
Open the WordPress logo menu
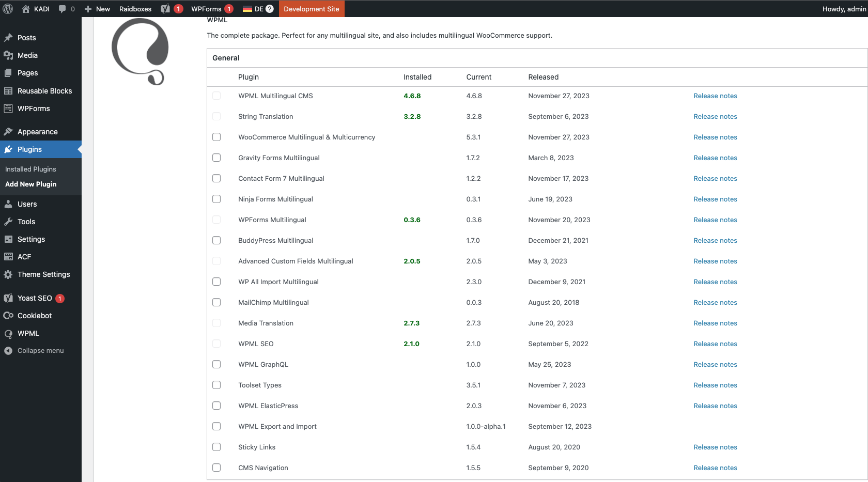point(8,9)
